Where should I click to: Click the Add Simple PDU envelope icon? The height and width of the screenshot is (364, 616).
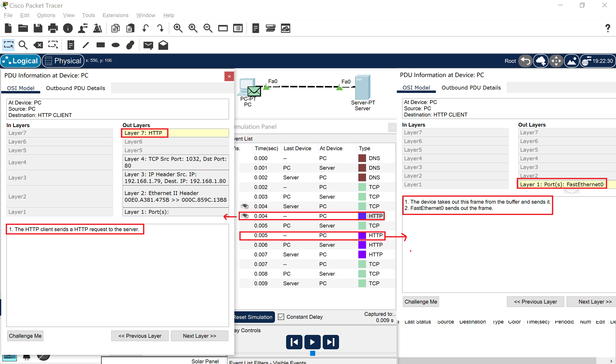(x=148, y=45)
